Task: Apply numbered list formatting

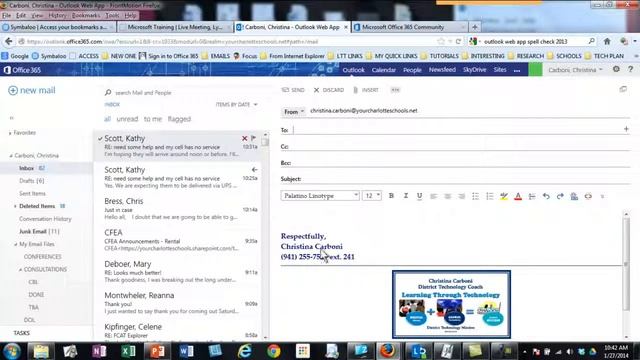Action: [489, 196]
